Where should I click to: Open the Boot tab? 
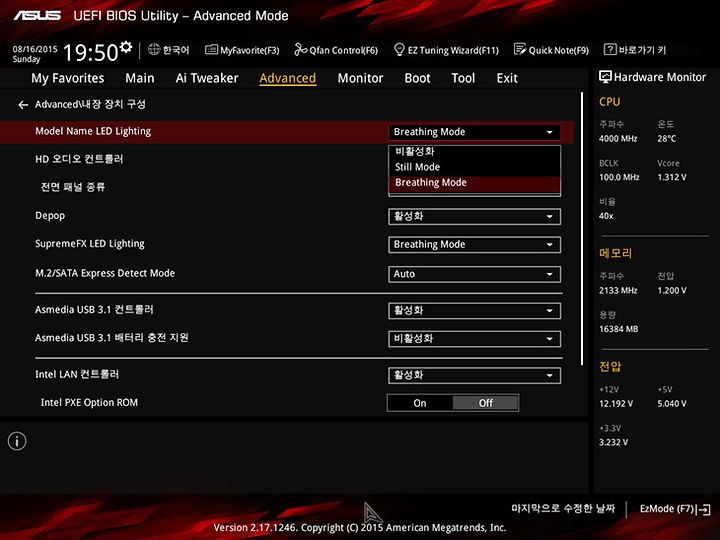417,78
